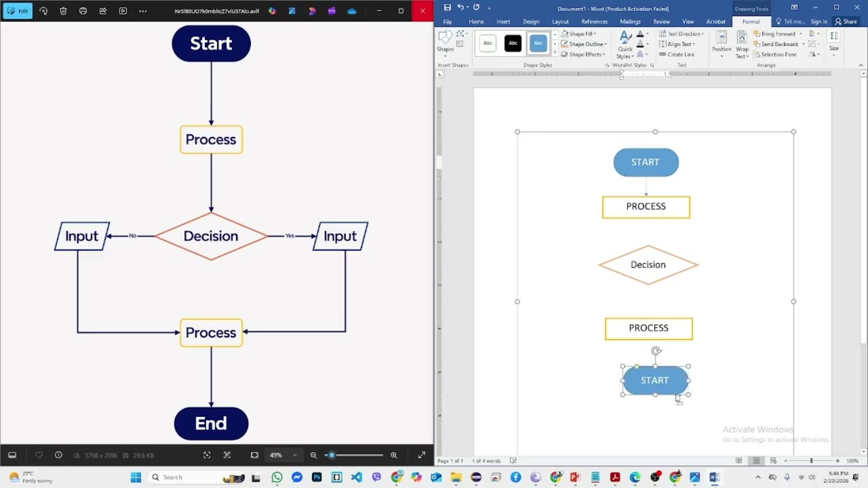
Task: Click the 100% zoom level in Word
Action: click(852, 461)
